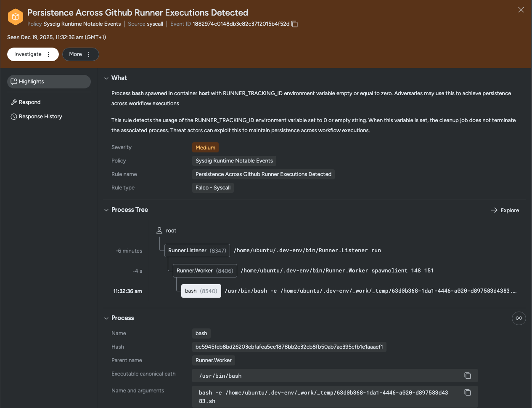
Task: Click the bash -e arguments field
Action: pos(335,397)
